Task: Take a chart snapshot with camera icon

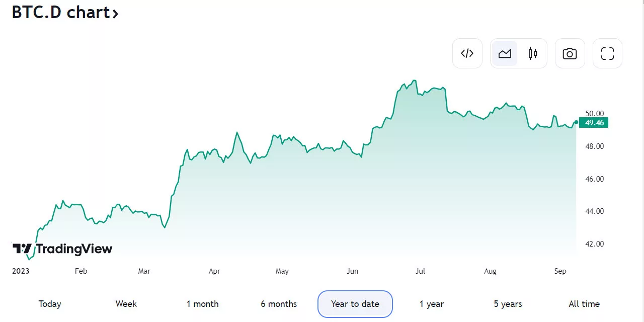Action: 570,53
